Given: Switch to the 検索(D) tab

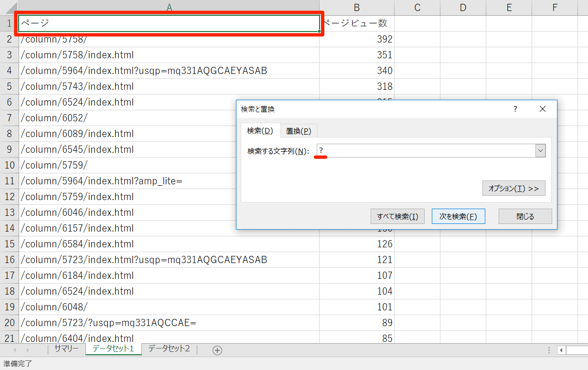Looking at the screenshot, I should pyautogui.click(x=260, y=131).
